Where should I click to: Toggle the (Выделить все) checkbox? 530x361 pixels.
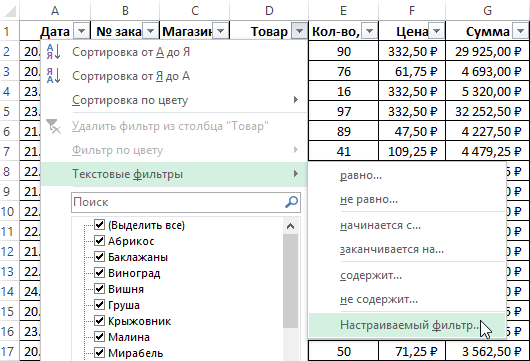[x=99, y=224]
